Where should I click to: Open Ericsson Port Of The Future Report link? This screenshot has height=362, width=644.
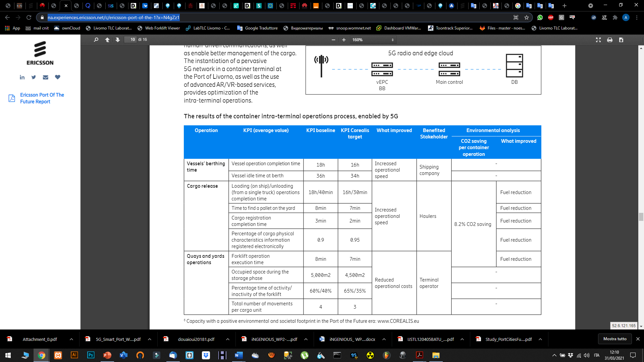click(42, 98)
